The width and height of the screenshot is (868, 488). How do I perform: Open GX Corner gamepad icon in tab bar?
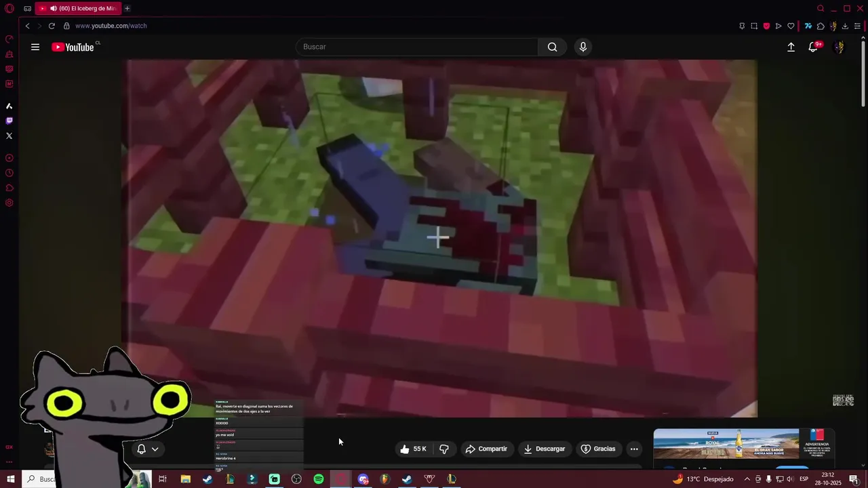[27, 9]
